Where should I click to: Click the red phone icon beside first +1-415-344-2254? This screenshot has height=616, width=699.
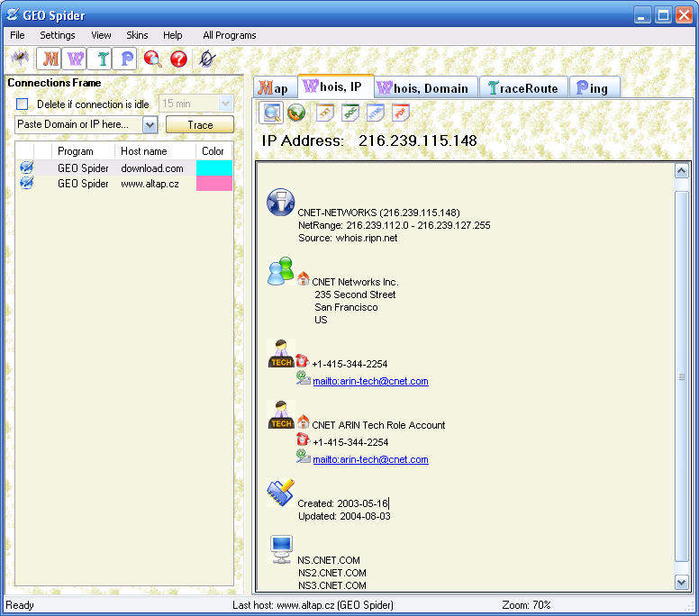pos(303,360)
